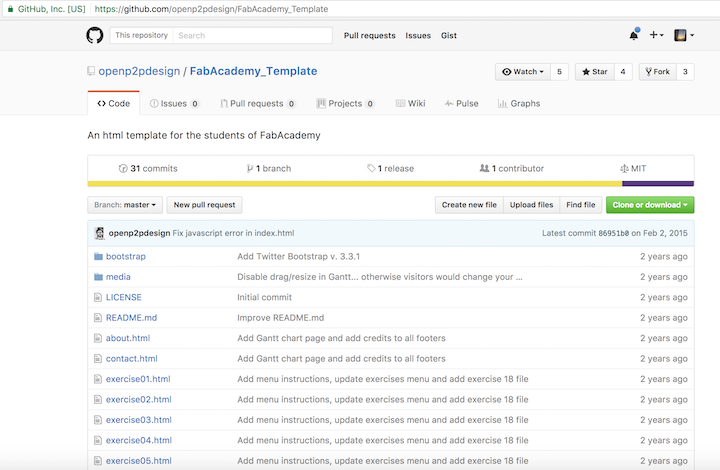Click the New pull request button

pyautogui.click(x=204, y=205)
